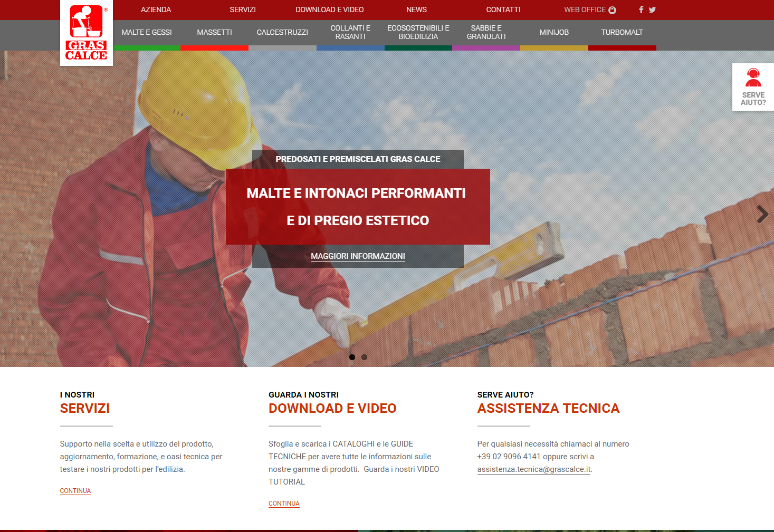Open the Twitter page icon
Viewport: 774px width, 532px height.
pos(653,9)
